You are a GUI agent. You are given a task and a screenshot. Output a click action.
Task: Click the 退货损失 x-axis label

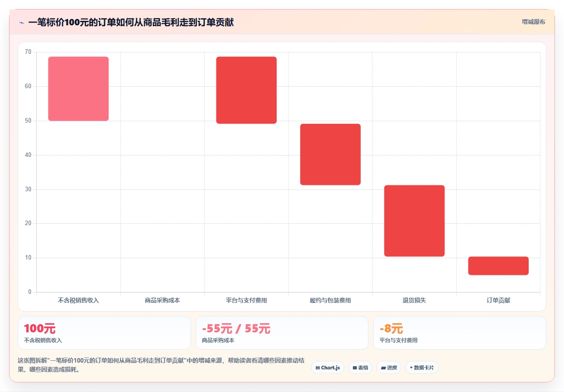click(x=414, y=300)
